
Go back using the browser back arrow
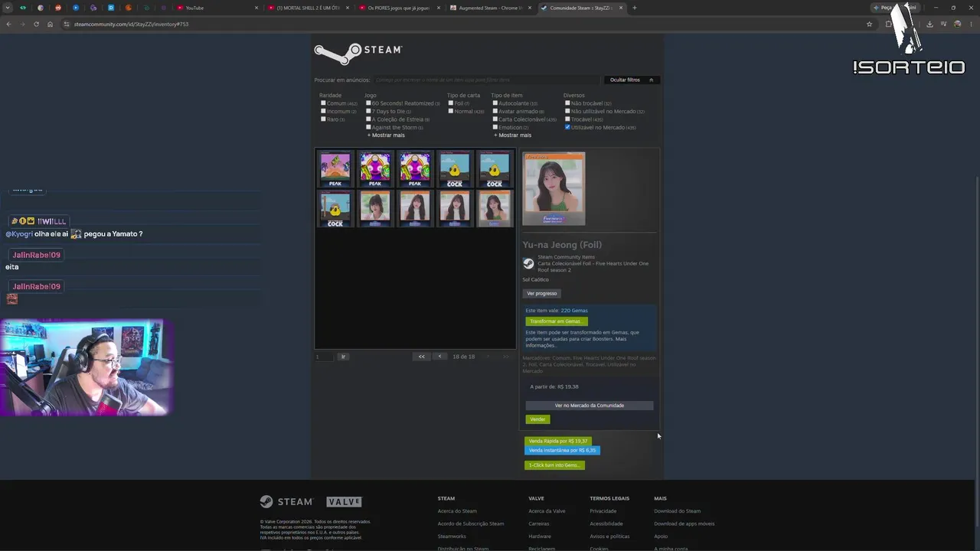tap(8, 24)
